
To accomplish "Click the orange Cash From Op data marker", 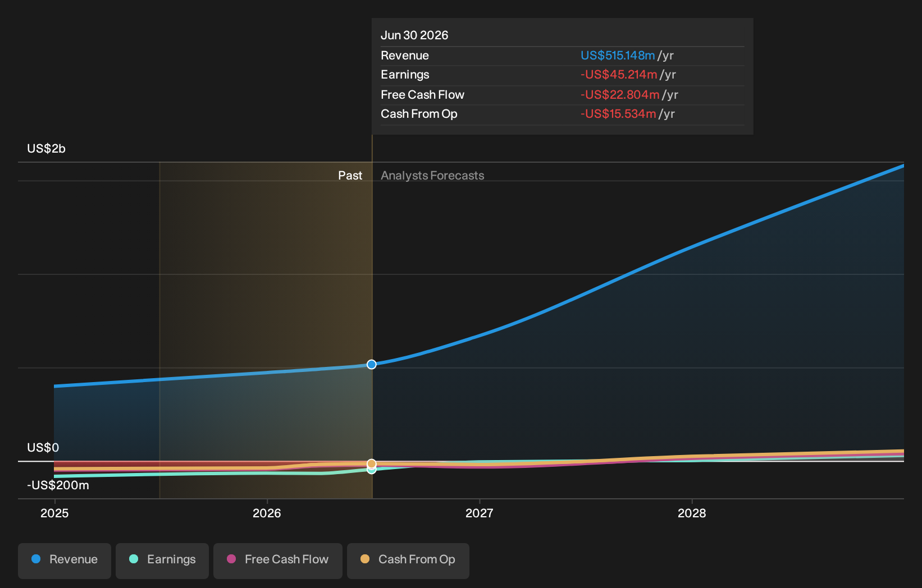I will (x=372, y=463).
